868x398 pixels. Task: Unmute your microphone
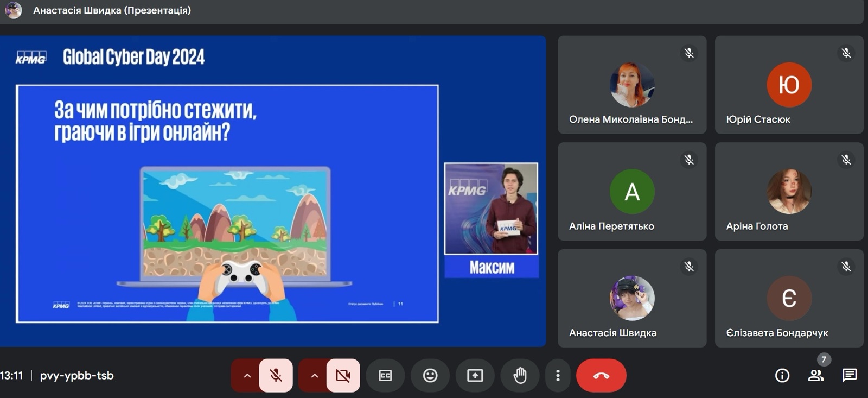click(276, 375)
